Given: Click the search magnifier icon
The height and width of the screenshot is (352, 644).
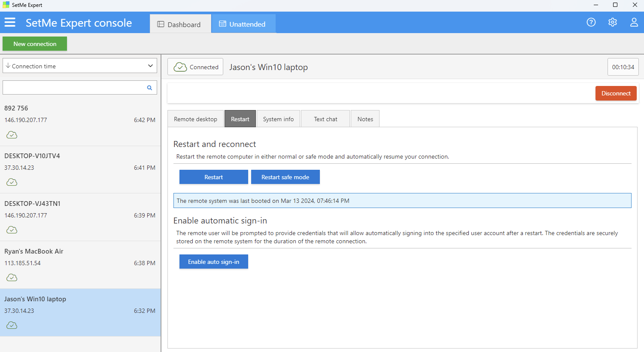Looking at the screenshot, I should (x=149, y=88).
